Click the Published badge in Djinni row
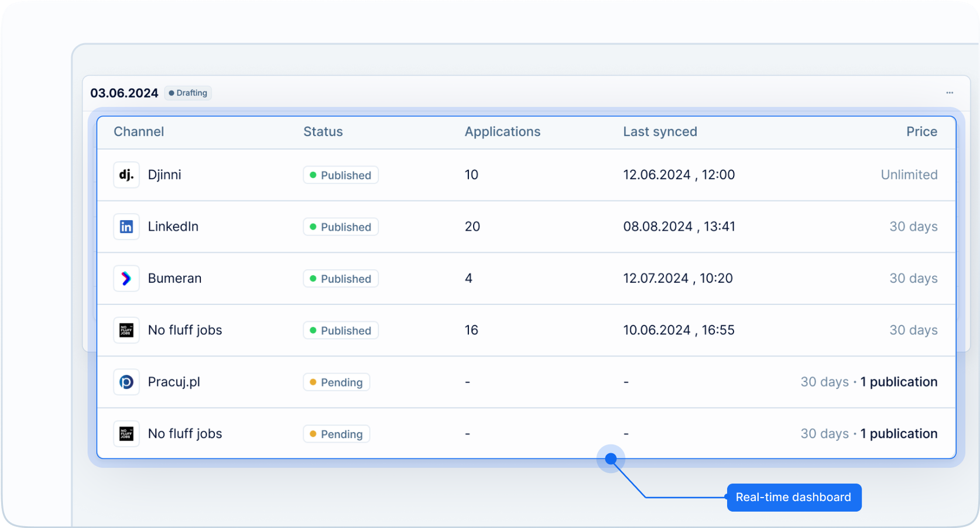980x528 pixels. [341, 175]
